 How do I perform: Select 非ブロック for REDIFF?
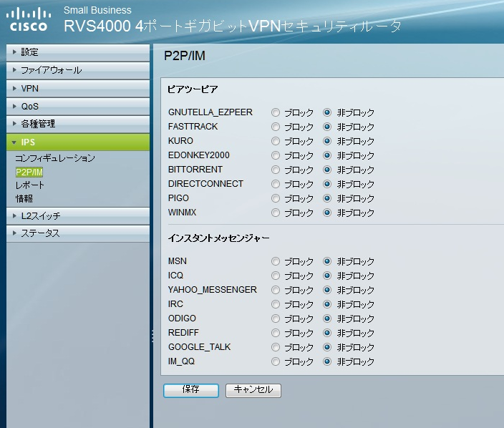click(x=327, y=333)
